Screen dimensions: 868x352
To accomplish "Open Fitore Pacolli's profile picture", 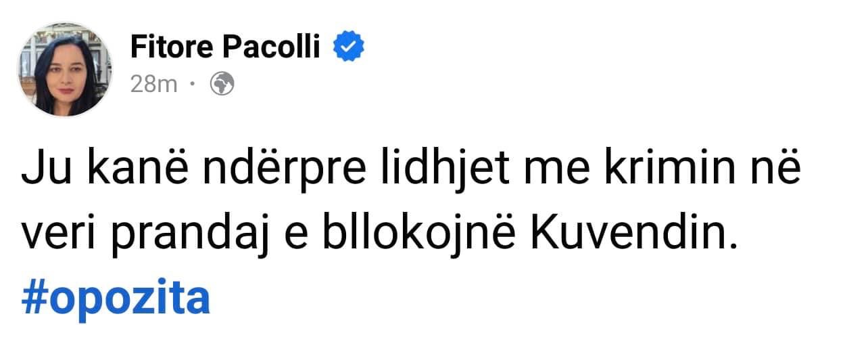I will coord(65,70).
